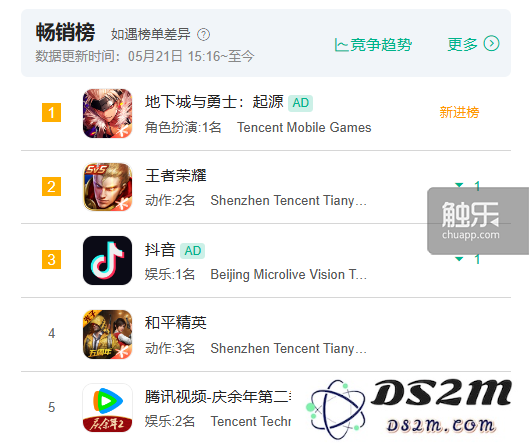Select the 地下城与勇士：起源 title
This screenshot has width=529, height=443.
point(214,102)
